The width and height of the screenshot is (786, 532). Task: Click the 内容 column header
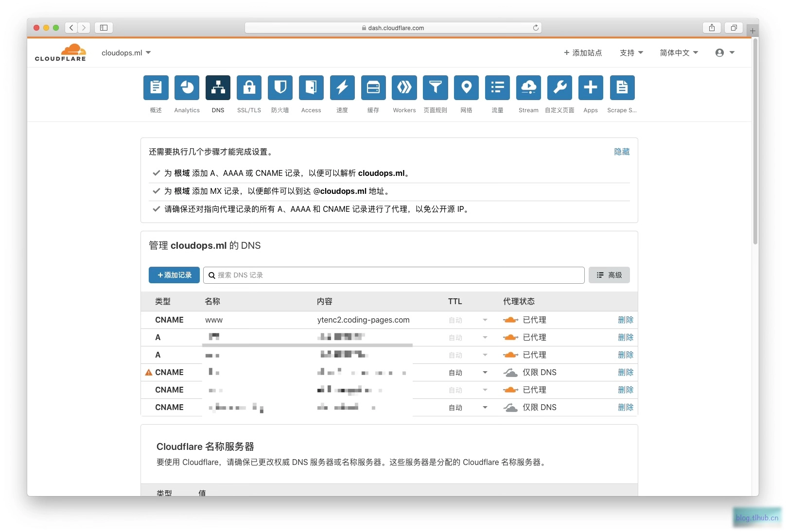(x=325, y=301)
